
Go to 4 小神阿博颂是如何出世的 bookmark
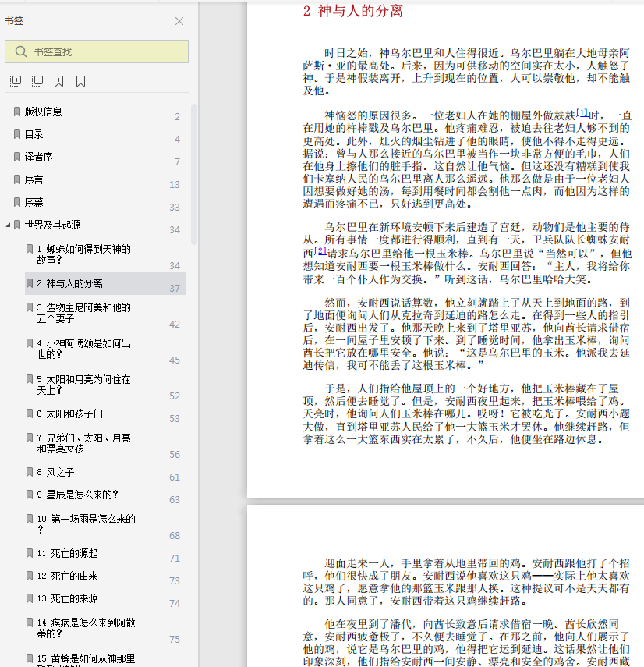coord(83,349)
